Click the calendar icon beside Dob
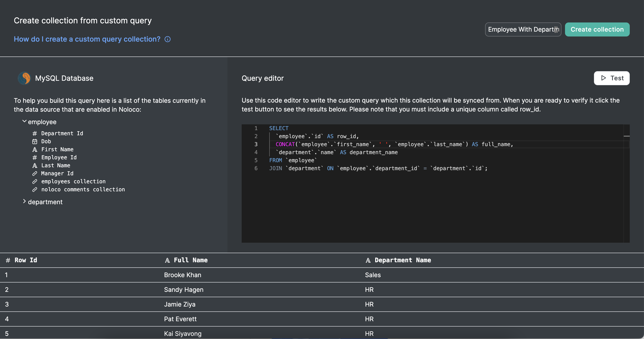The height and width of the screenshot is (339, 644). pos(35,141)
